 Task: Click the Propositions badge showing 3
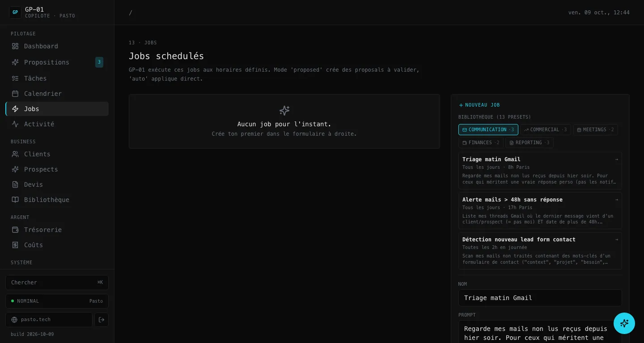click(x=99, y=62)
